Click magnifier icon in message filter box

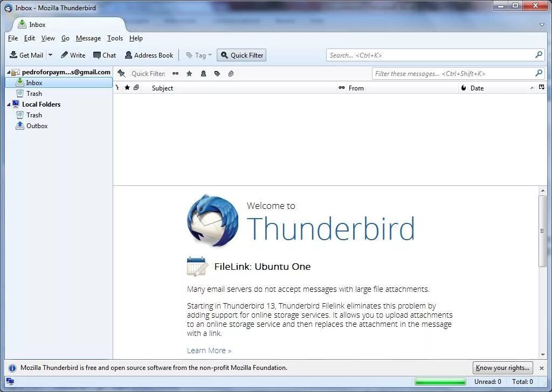click(x=539, y=73)
